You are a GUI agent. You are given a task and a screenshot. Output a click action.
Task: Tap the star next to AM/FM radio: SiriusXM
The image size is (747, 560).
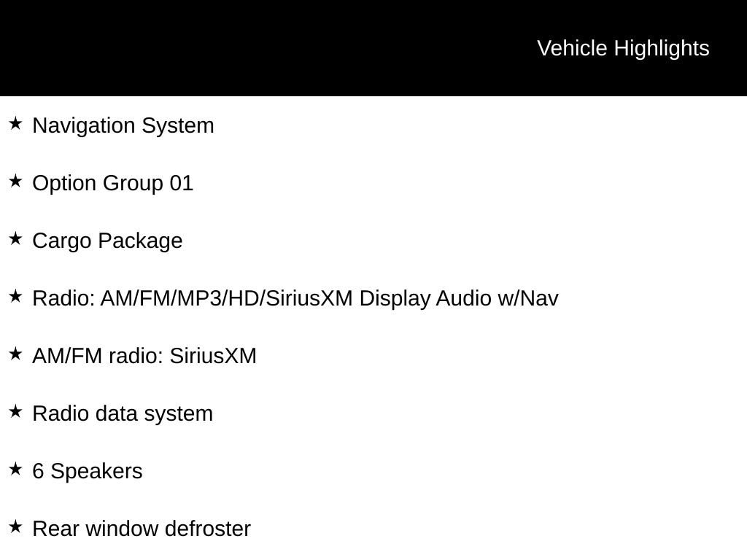pyautogui.click(x=15, y=354)
